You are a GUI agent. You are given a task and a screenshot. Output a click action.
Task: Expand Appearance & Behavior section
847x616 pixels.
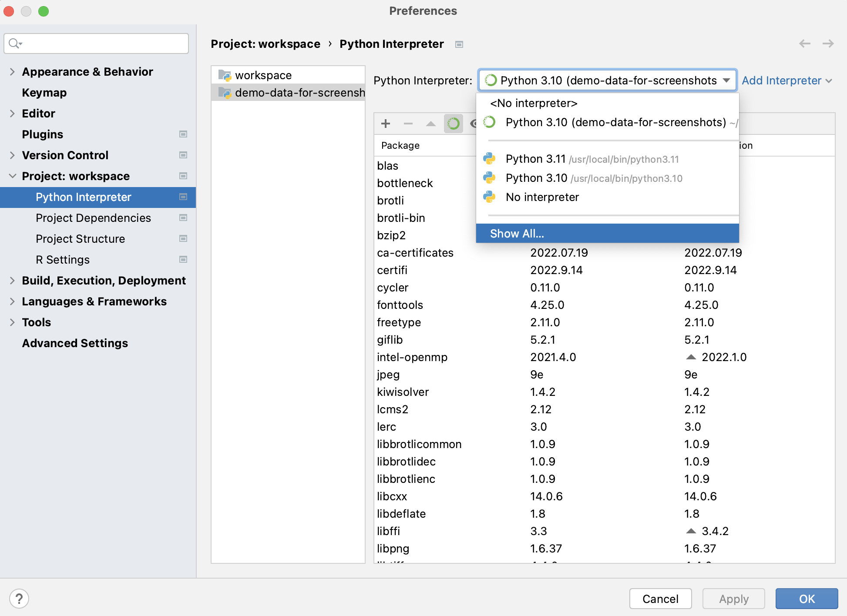click(x=12, y=72)
